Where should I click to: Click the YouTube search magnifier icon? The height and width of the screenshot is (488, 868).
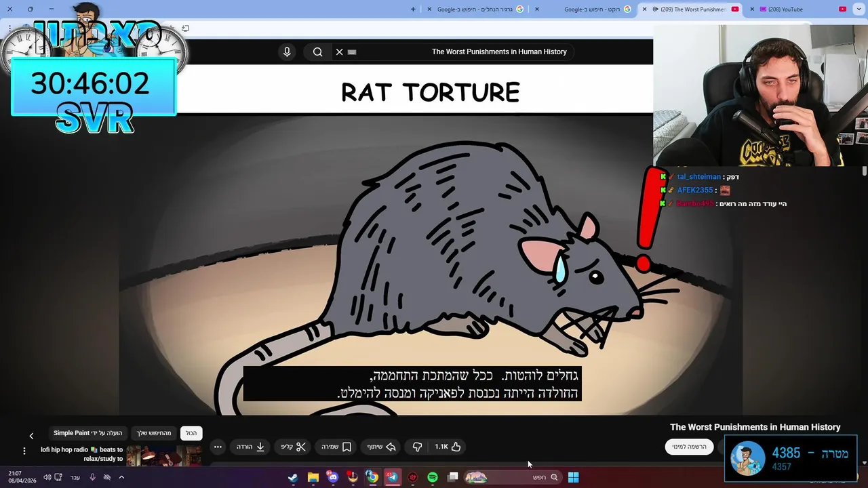pyautogui.click(x=317, y=52)
